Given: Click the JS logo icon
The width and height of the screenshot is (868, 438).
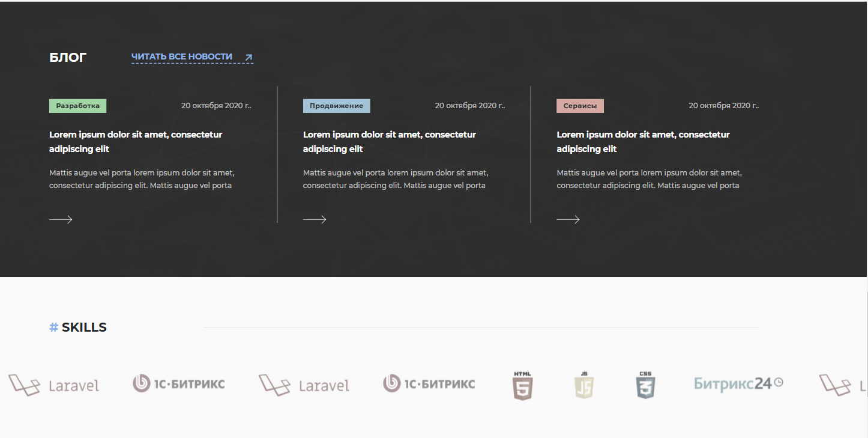Looking at the screenshot, I should click(x=583, y=386).
